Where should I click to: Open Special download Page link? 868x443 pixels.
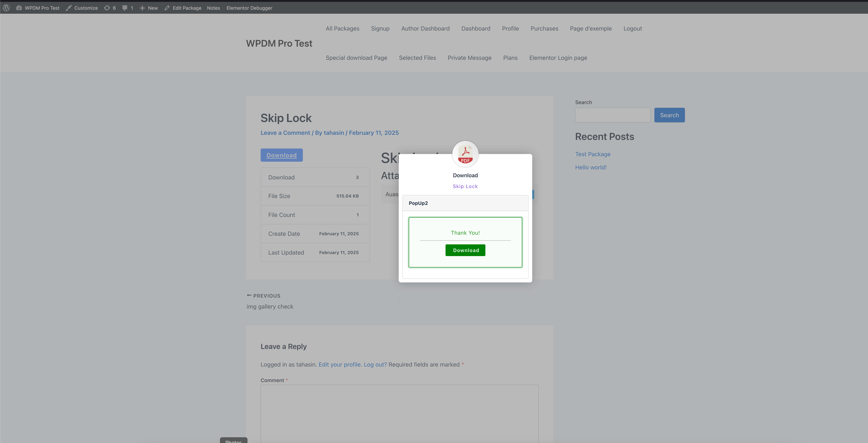356,58
